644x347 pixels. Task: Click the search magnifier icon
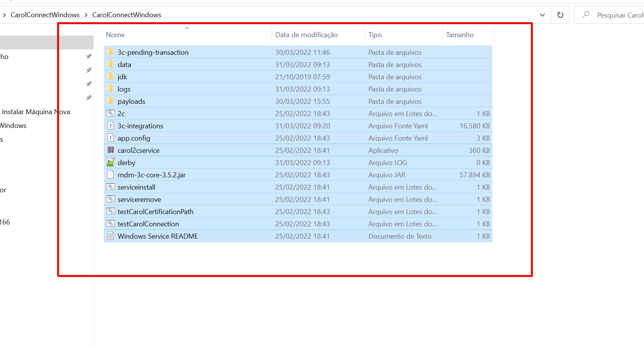coord(586,15)
